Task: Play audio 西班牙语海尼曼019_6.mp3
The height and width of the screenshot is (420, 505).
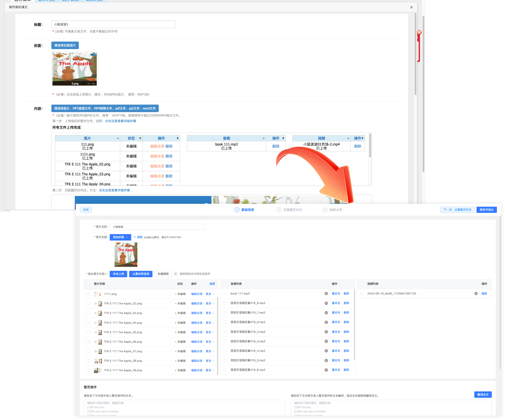Action: (x=326, y=370)
